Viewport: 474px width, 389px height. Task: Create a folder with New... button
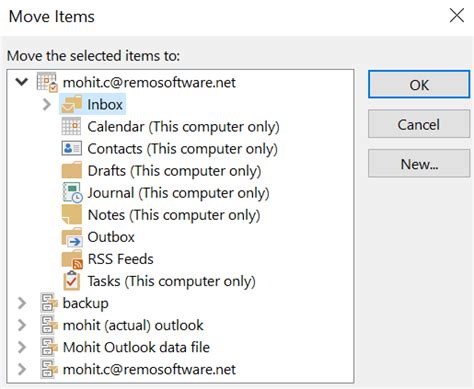pyautogui.click(x=419, y=163)
